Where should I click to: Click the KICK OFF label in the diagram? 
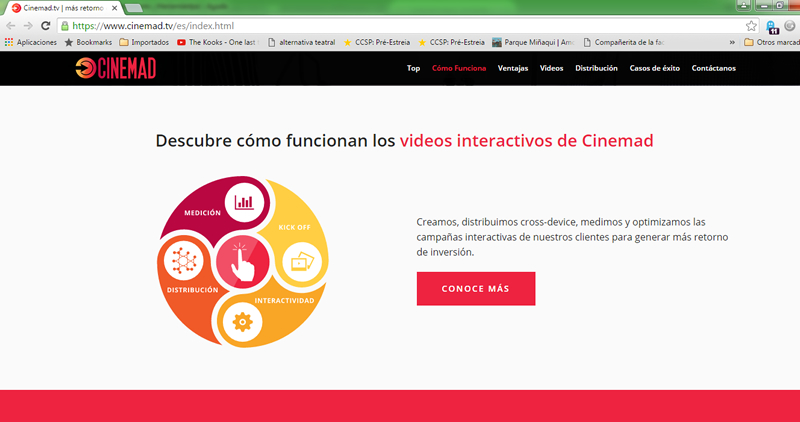click(294, 227)
